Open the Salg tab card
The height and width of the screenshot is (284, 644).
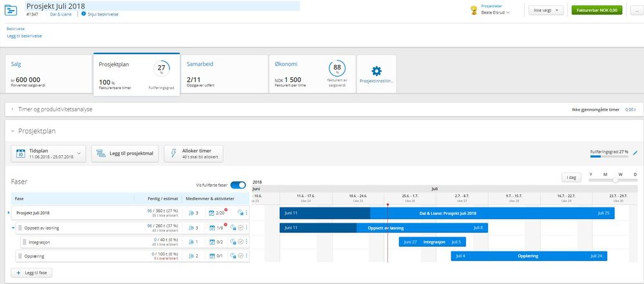(x=48, y=74)
